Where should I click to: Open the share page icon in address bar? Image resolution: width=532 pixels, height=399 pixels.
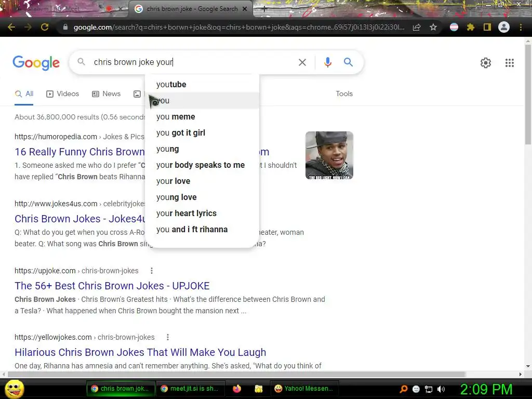click(x=417, y=28)
